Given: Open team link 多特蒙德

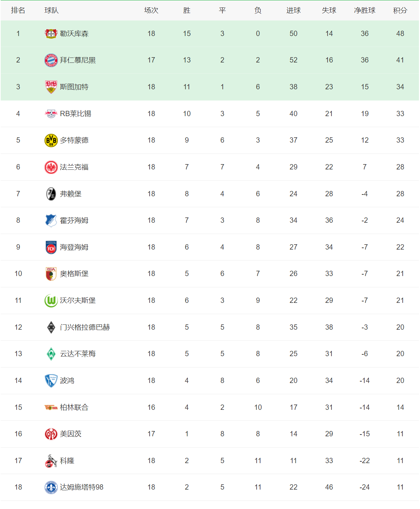Looking at the screenshot, I should [x=74, y=140].
